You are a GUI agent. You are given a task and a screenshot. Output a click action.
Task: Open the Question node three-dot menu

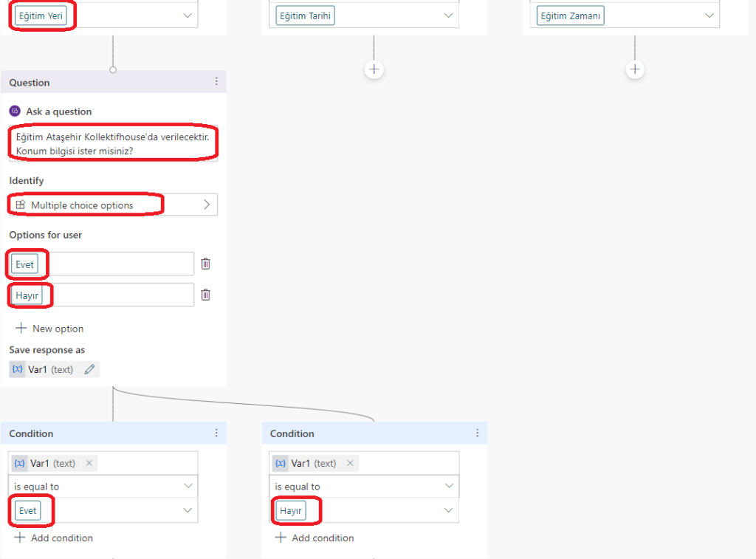click(x=216, y=82)
